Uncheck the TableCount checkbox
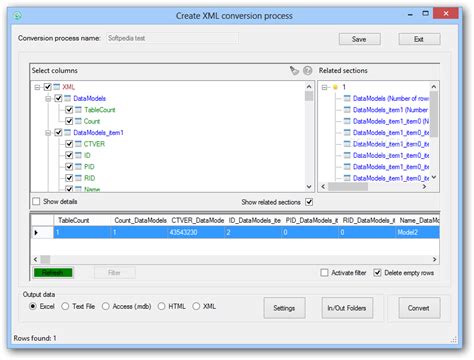The width and height of the screenshot is (474, 360). tap(69, 110)
